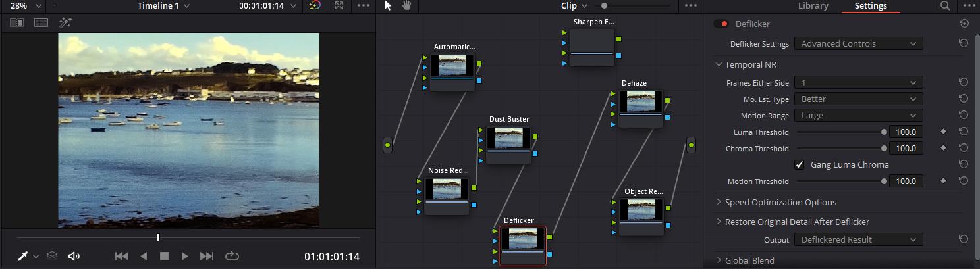Uncheck Gang Luma Chroma checkbox

pyautogui.click(x=800, y=164)
